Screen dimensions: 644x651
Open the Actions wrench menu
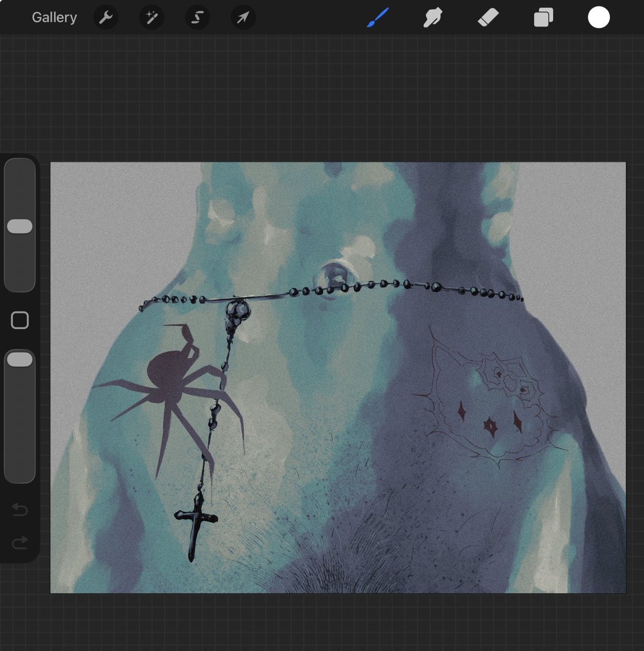pos(106,17)
